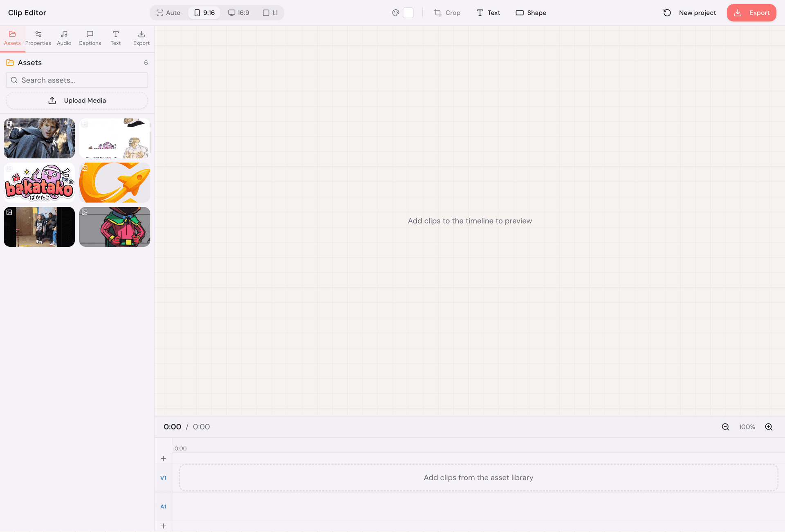The width and height of the screenshot is (785, 532).
Task: Select the Crop tool in the toolbar
Action: click(x=447, y=13)
